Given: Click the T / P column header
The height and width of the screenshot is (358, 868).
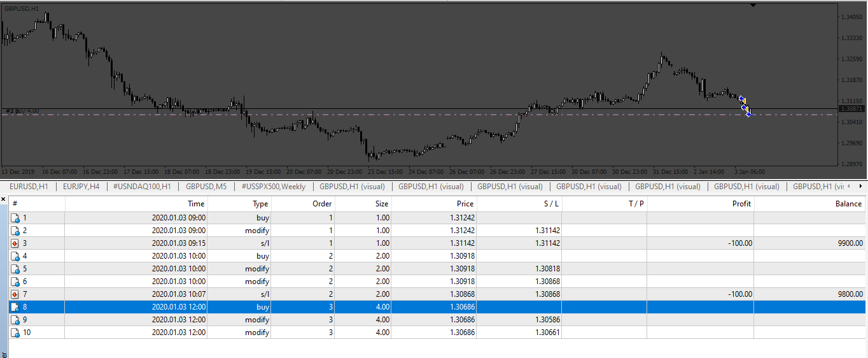Looking at the screenshot, I should pos(605,204).
